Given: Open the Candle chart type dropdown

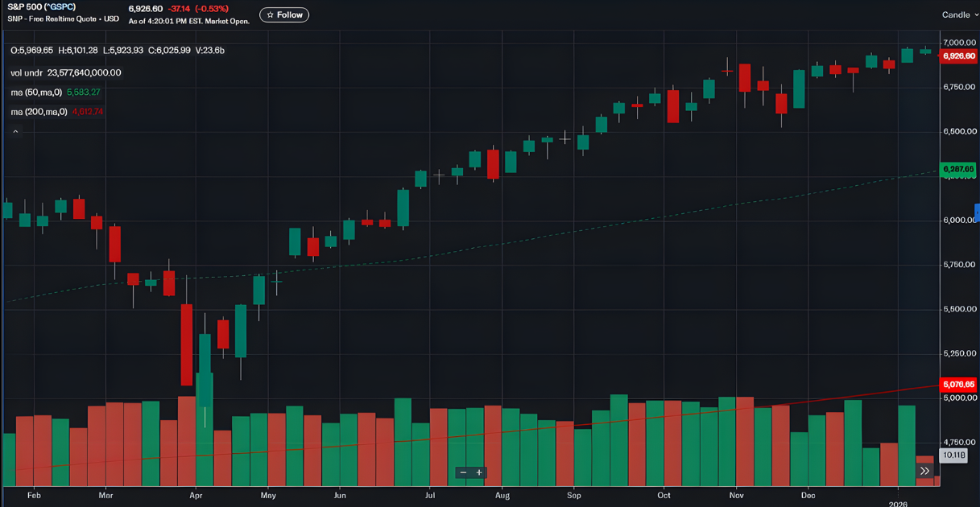Looking at the screenshot, I should [957, 14].
